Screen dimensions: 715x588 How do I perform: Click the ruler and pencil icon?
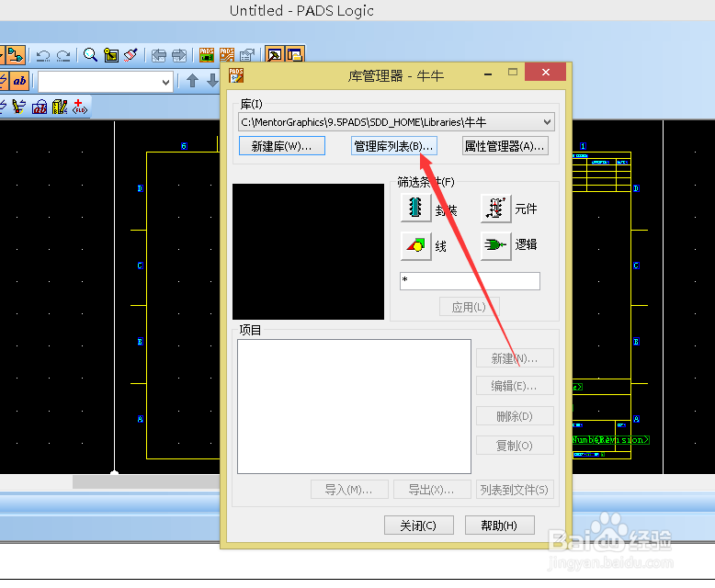click(x=60, y=107)
